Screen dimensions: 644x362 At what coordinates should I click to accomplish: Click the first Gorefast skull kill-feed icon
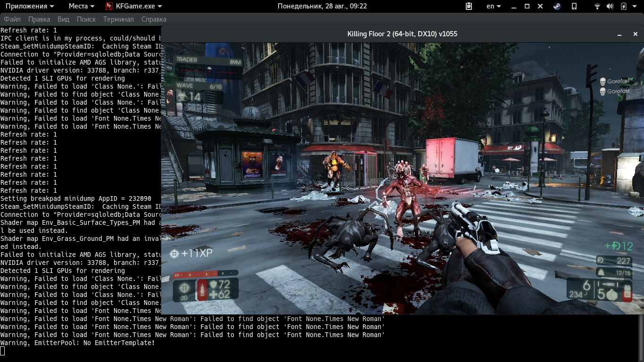click(x=603, y=82)
